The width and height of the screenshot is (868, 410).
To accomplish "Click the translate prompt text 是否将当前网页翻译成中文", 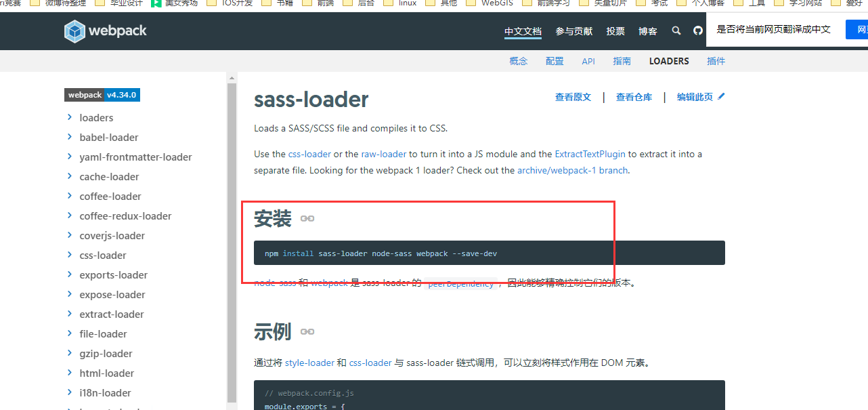I will pos(774,30).
